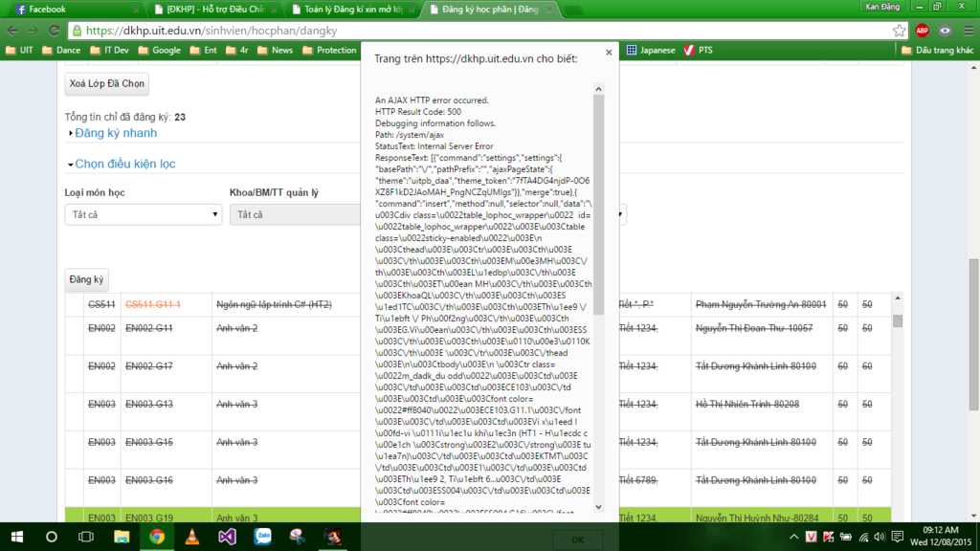
Task: Click the 'Xoá Lớp Đã Chọn' button
Action: tap(107, 84)
